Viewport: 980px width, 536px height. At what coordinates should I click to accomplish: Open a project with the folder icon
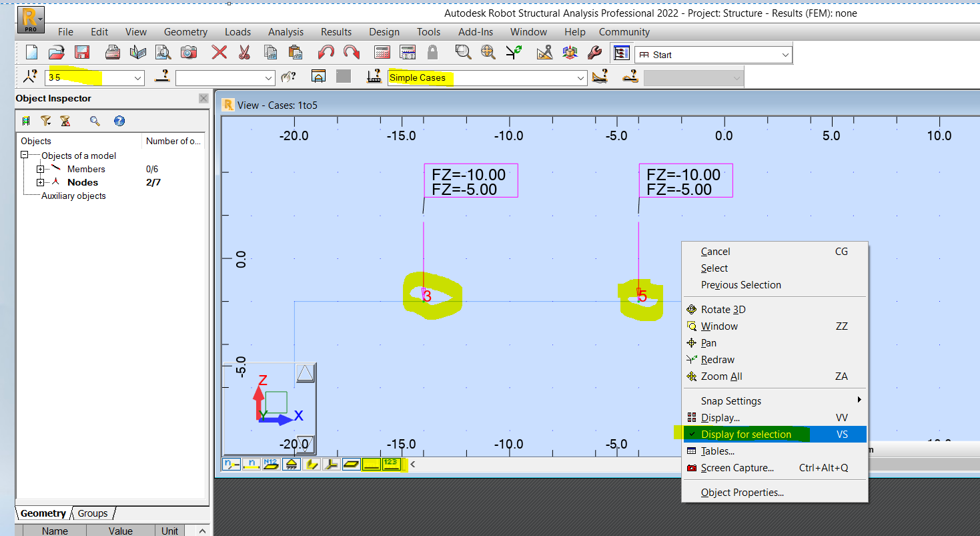tap(56, 52)
